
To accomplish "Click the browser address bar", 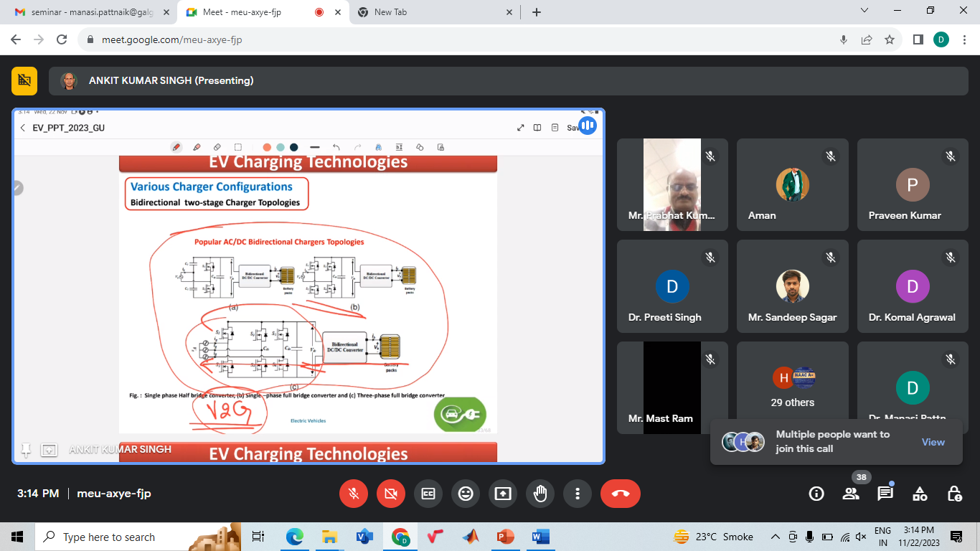I will tap(459, 39).
